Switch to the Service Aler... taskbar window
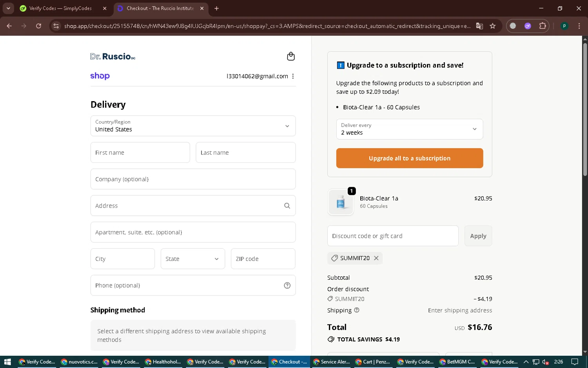588x368 pixels. (331, 362)
